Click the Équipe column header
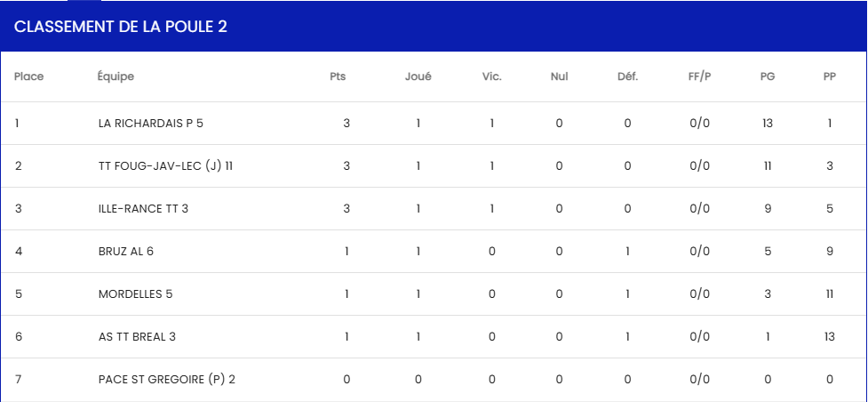 (115, 77)
